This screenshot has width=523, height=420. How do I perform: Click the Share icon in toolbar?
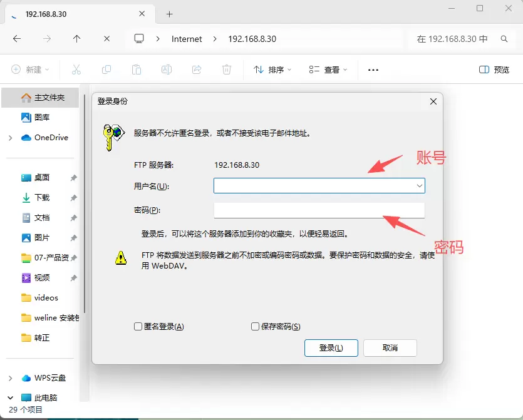pos(197,69)
